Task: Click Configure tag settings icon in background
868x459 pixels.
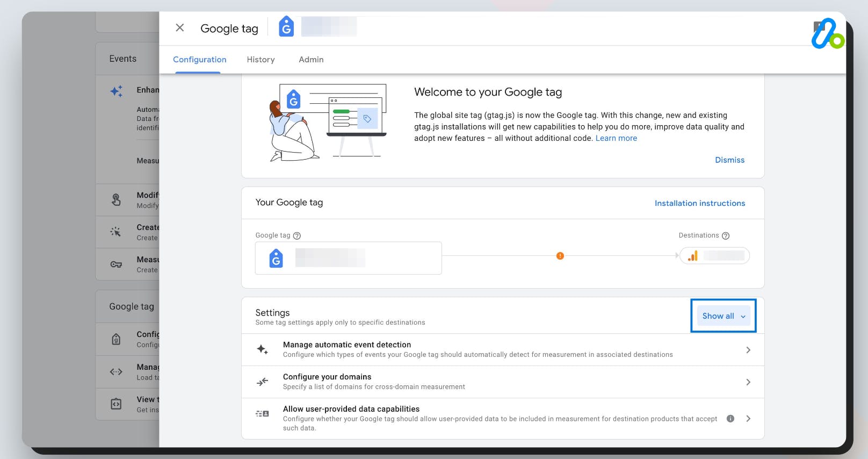Action: pyautogui.click(x=116, y=339)
